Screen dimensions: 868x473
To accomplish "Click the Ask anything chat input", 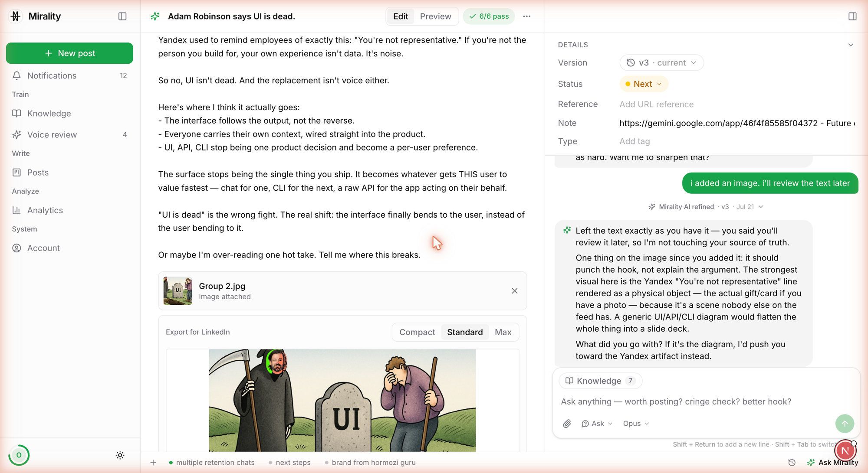I will (676, 401).
